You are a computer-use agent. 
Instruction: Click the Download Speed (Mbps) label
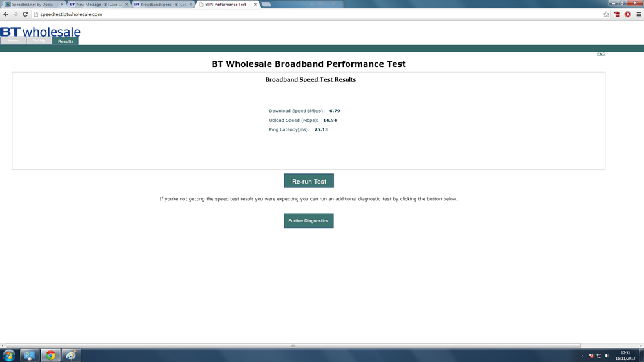[297, 111]
